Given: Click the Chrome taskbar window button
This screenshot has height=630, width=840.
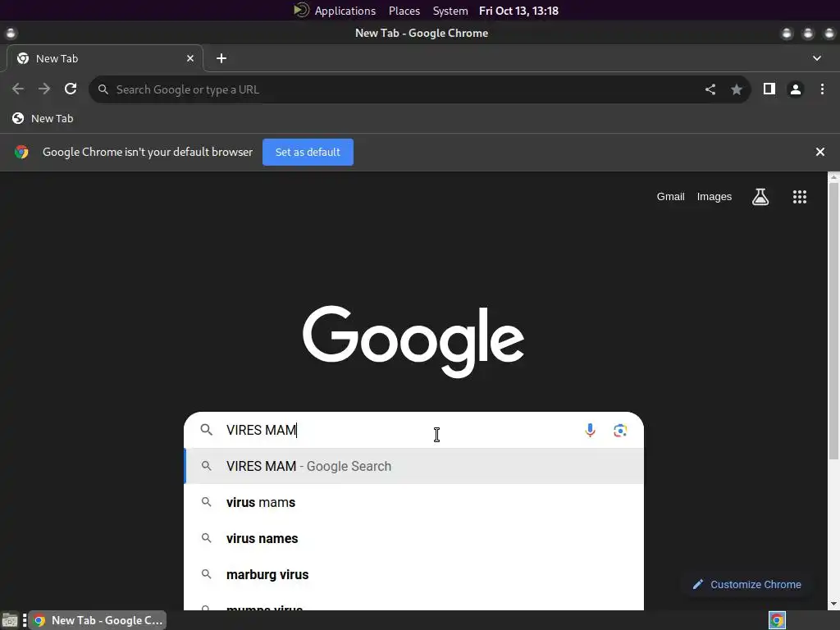Looking at the screenshot, I should pyautogui.click(x=98, y=620).
